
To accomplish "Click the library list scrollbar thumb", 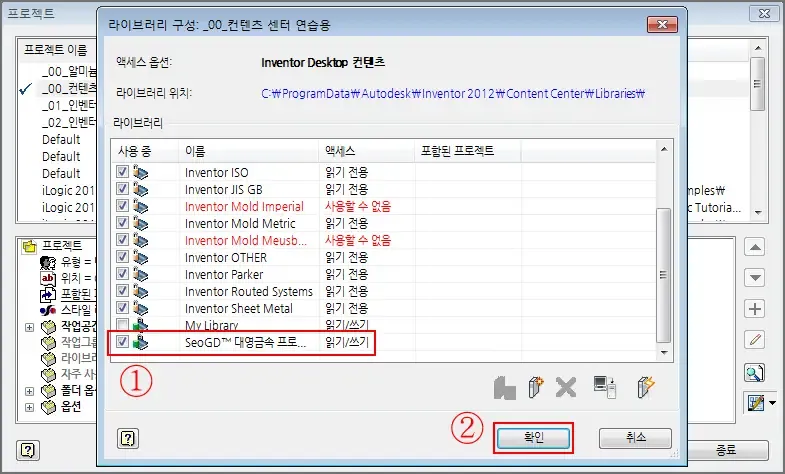I will click(664, 275).
